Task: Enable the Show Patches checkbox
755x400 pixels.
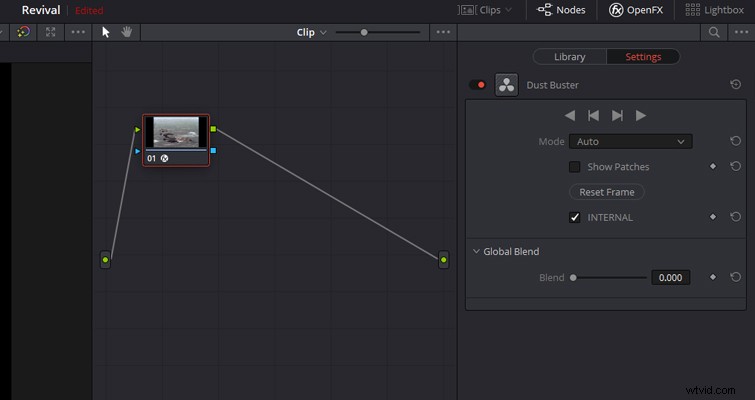Action: (574, 167)
